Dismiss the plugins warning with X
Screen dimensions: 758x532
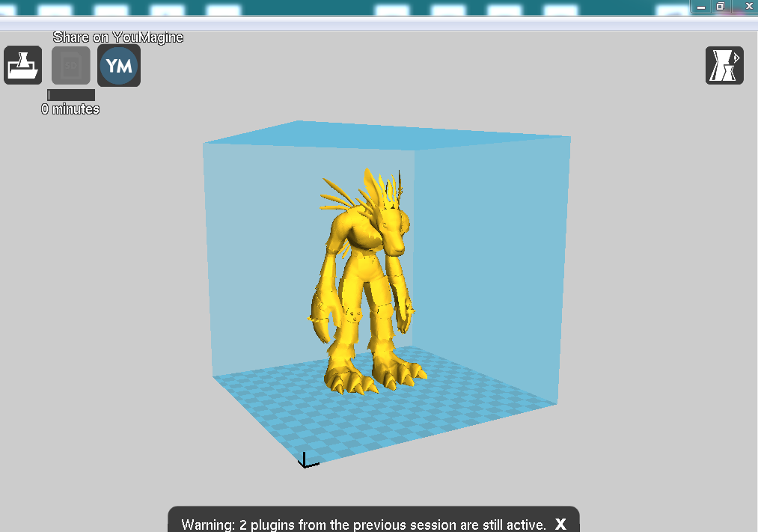[x=560, y=525]
